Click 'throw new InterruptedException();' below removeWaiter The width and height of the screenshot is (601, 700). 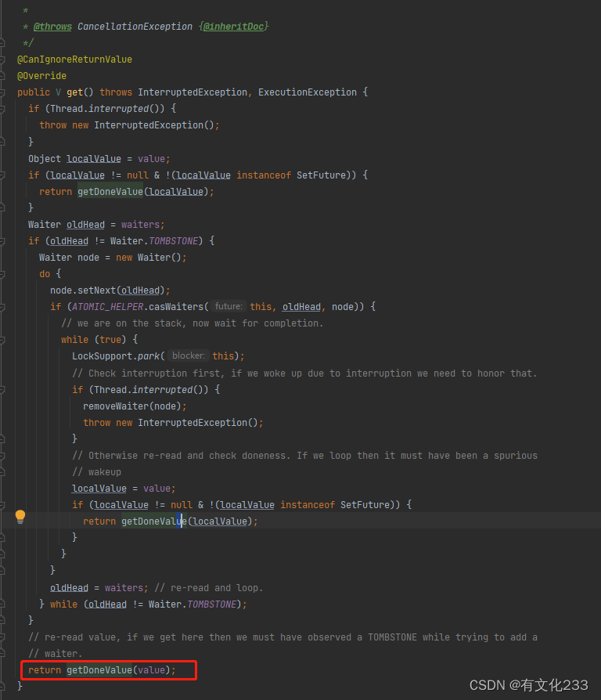pos(173,423)
